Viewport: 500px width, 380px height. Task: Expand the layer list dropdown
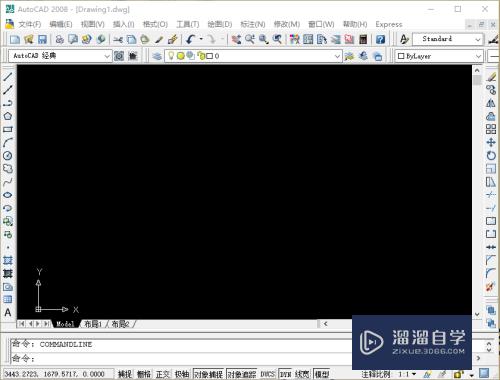click(x=337, y=56)
